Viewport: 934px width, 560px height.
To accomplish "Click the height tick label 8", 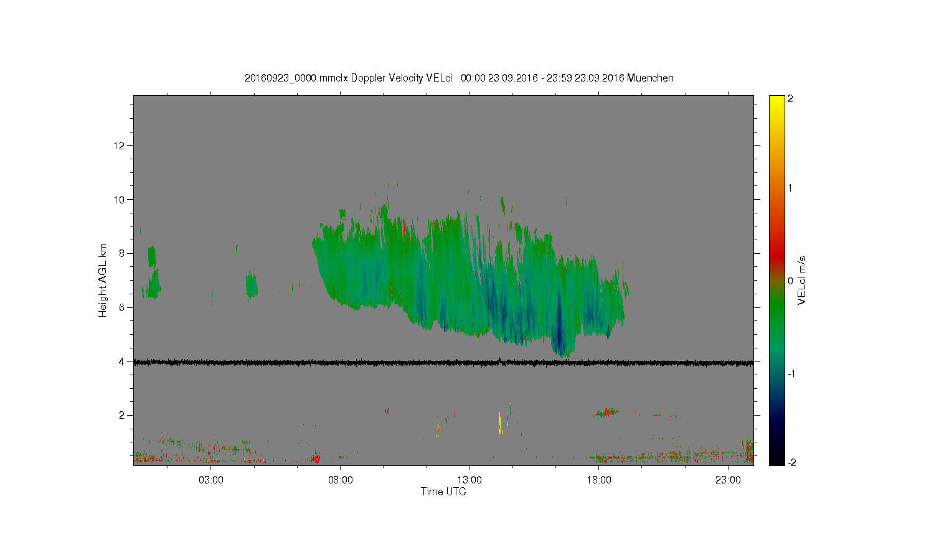I will [122, 253].
